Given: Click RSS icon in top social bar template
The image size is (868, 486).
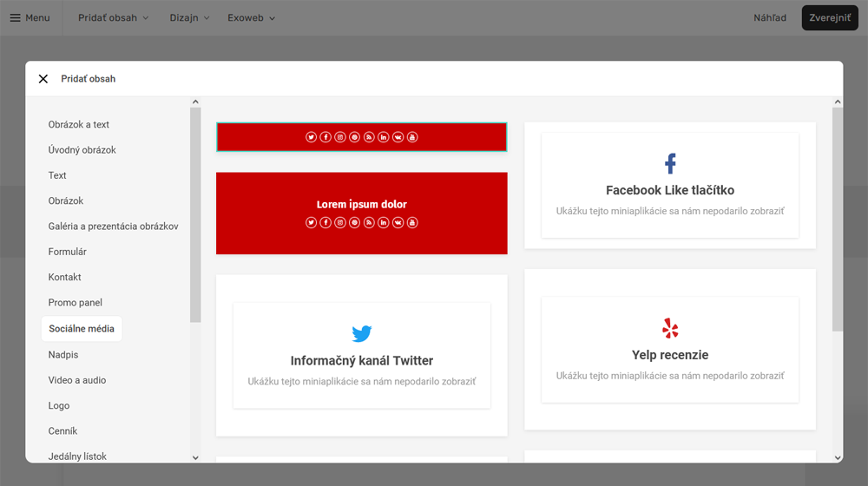Looking at the screenshot, I should click(x=369, y=137).
